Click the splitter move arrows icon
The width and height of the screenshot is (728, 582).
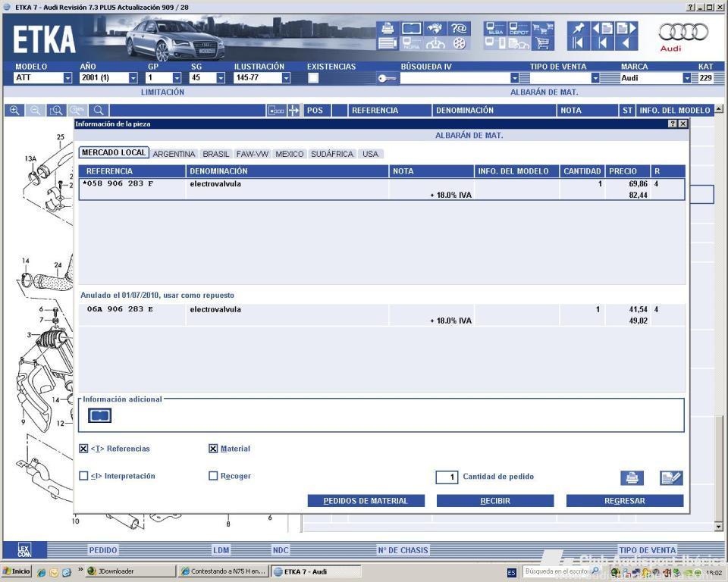(293, 111)
